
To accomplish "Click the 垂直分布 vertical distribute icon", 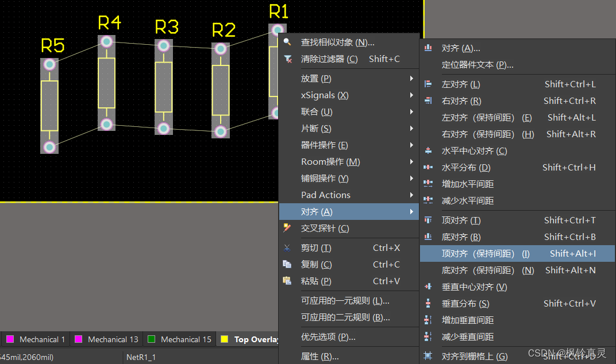I will pyautogui.click(x=428, y=303).
